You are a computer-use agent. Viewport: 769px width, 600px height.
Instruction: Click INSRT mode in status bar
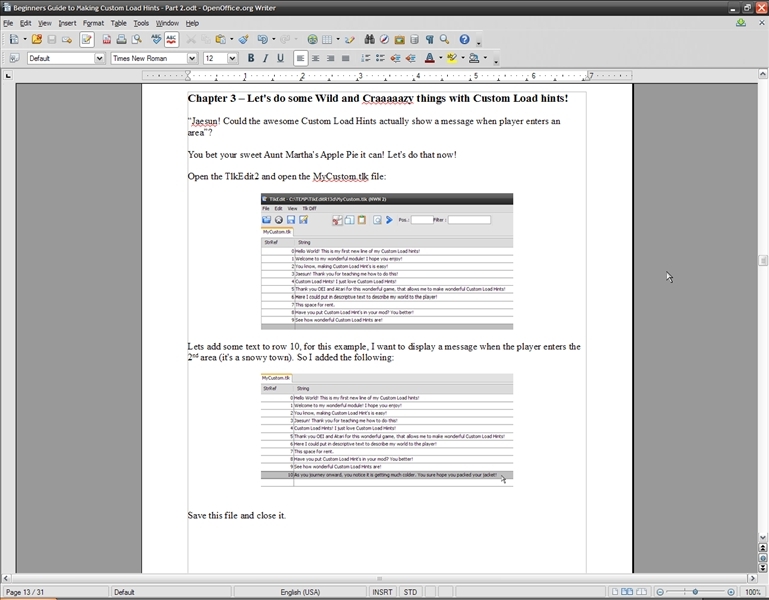point(382,592)
